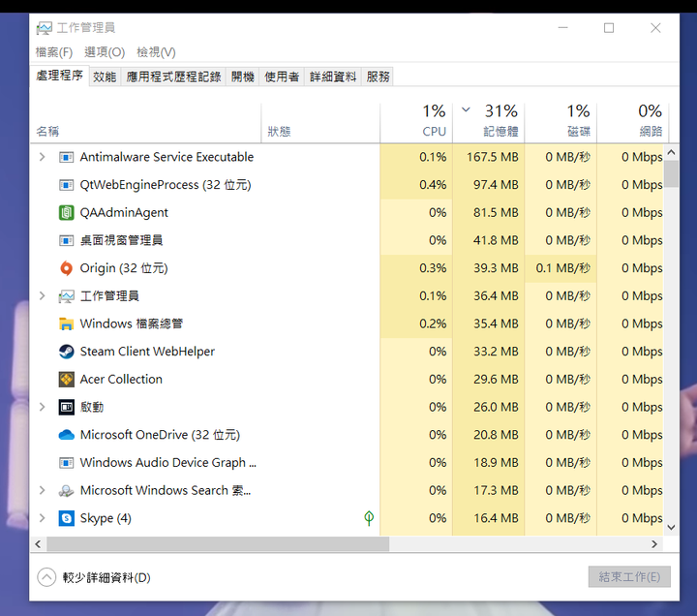Expand the Skype (4) process group
The image size is (697, 616).
tap(43, 518)
